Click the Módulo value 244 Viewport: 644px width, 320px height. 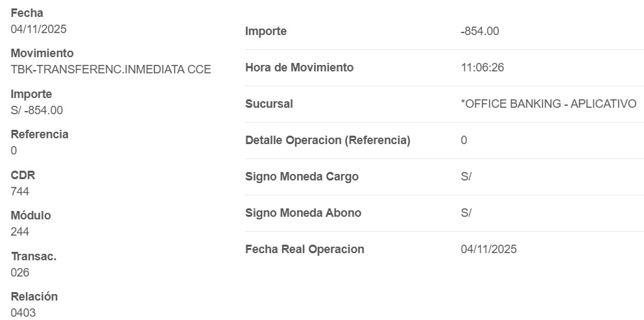(20, 232)
